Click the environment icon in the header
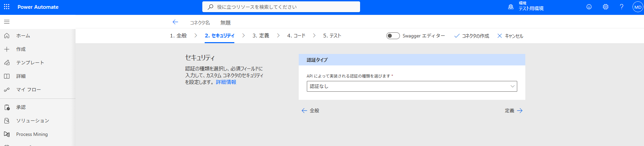 pos(511,7)
